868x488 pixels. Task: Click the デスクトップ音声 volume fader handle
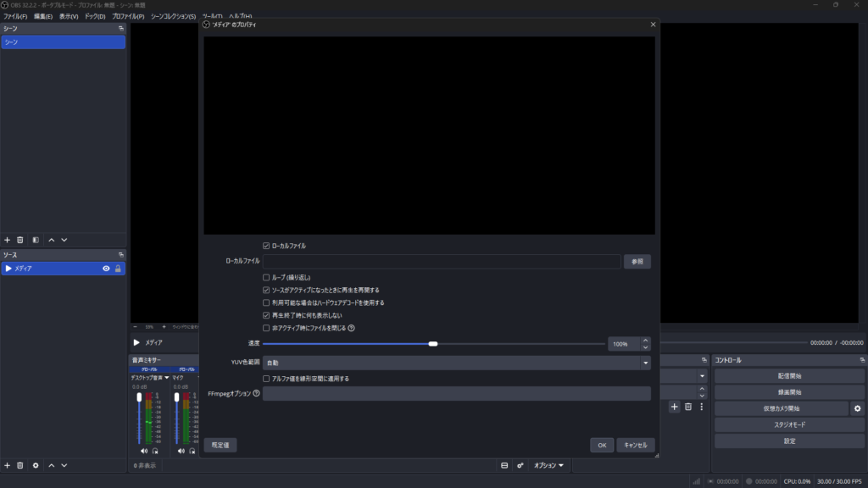139,397
